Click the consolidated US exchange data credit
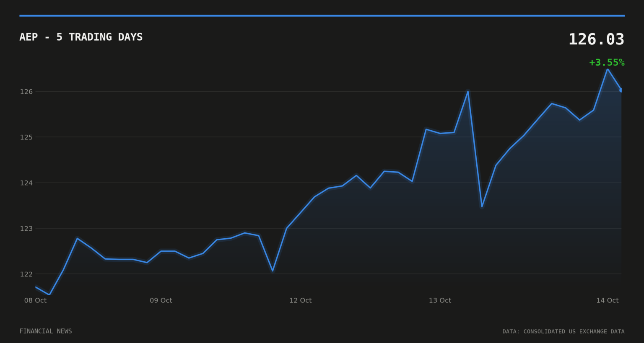This screenshot has height=343, width=644. coord(563,332)
